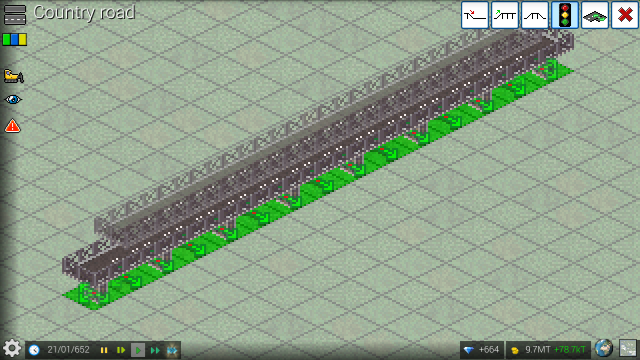
Task: Set fast-forward double arrow speed
Action: tap(155, 350)
